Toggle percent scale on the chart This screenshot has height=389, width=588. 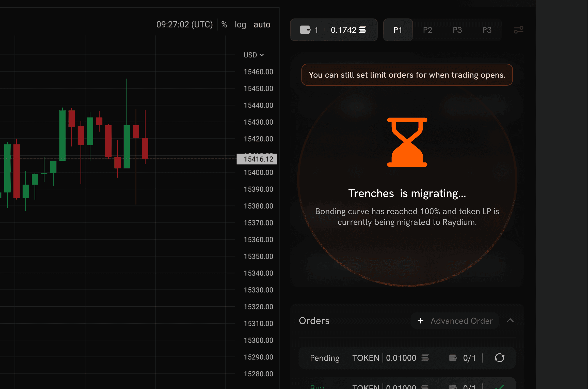coord(224,24)
